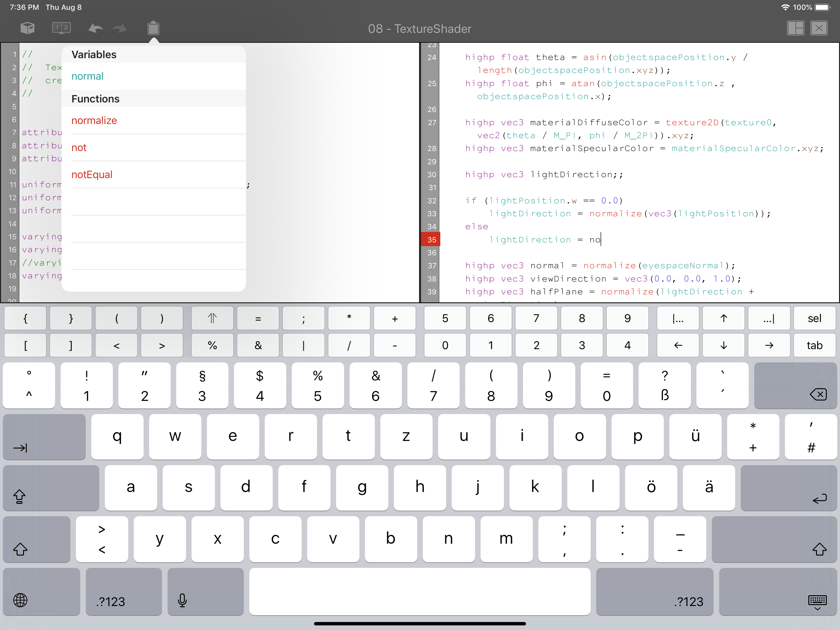
Task: Tap the backspace delete key
Action: tap(795, 386)
